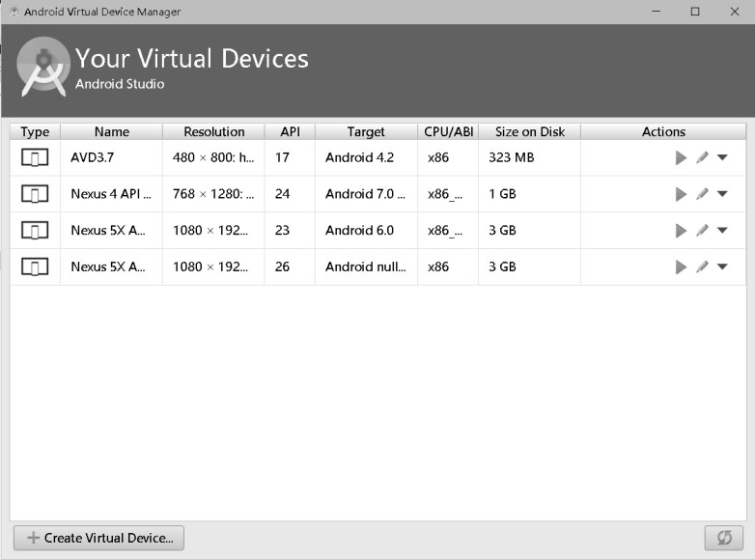755x560 pixels.
Task: Click Create Virtual Device button
Action: click(x=98, y=538)
